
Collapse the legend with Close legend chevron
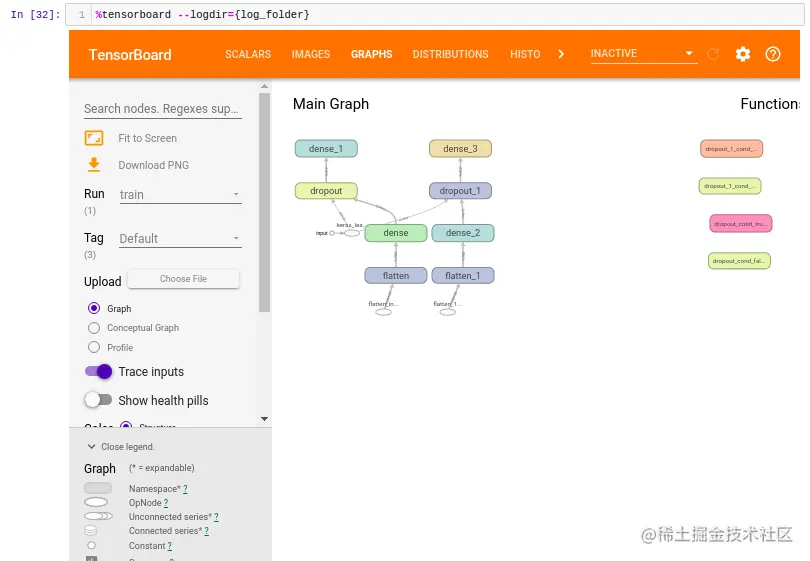click(91, 446)
